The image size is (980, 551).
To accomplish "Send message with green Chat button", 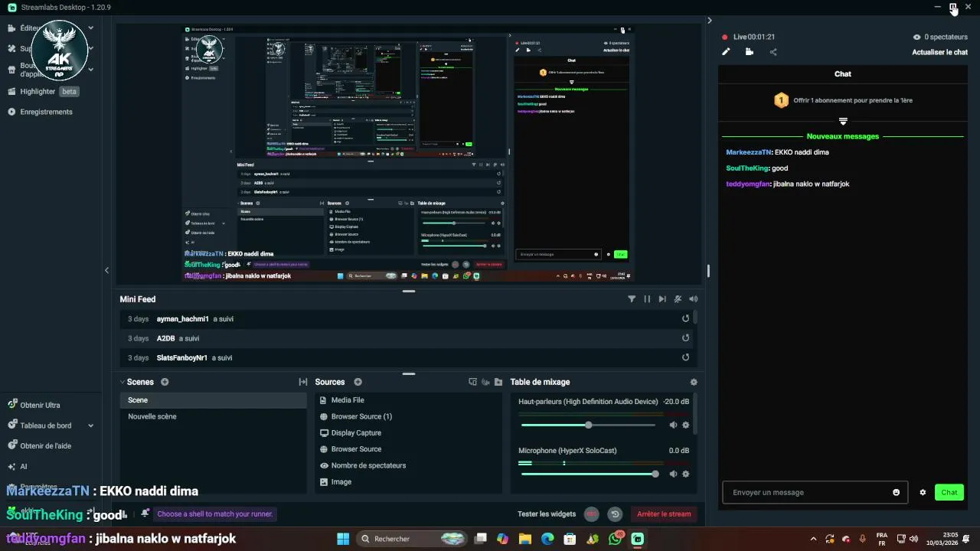I will [x=949, y=492].
